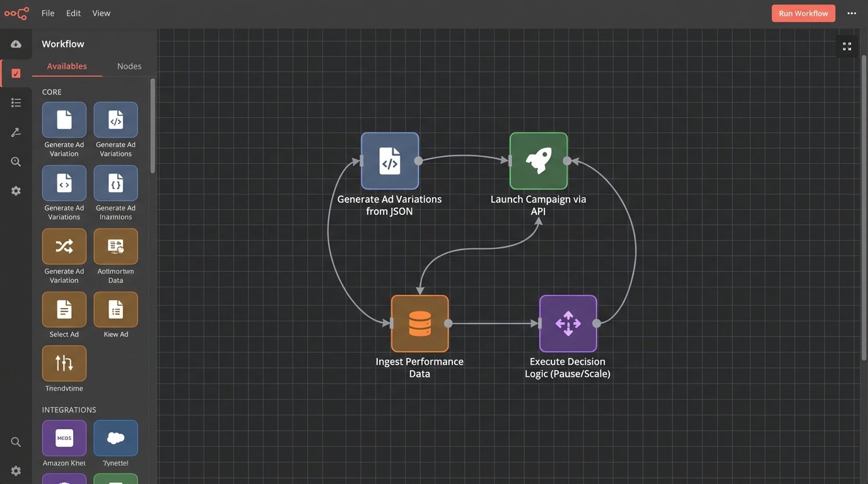Viewport: 868px width, 484px height.
Task: Click the Execute Decision Logic node icon
Action: coord(567,323)
